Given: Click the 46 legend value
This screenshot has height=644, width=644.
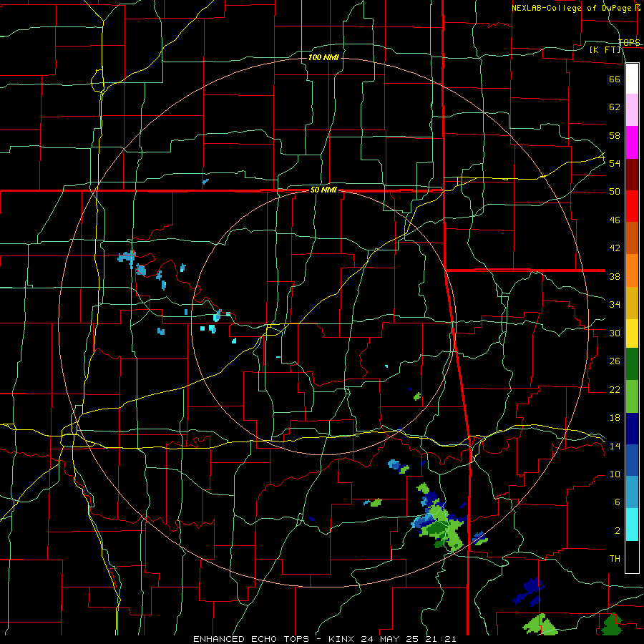Looking at the screenshot, I should [x=615, y=220].
